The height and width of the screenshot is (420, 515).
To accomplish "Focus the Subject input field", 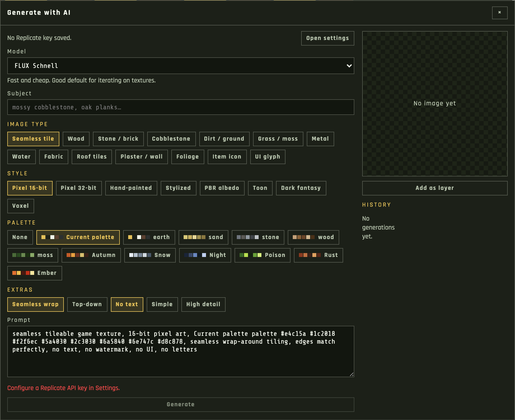I will (x=181, y=107).
